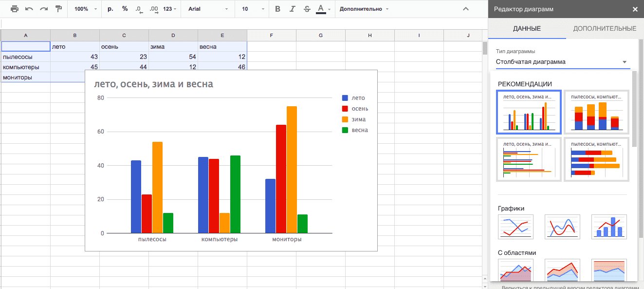Open the text color picker
Screen dimensions: 644x289
[323, 9]
